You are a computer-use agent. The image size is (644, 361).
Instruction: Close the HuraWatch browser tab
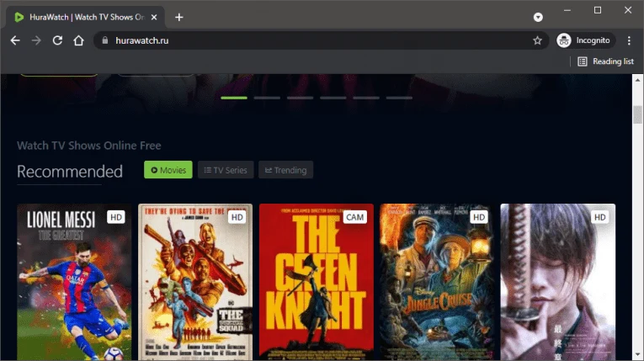154,17
